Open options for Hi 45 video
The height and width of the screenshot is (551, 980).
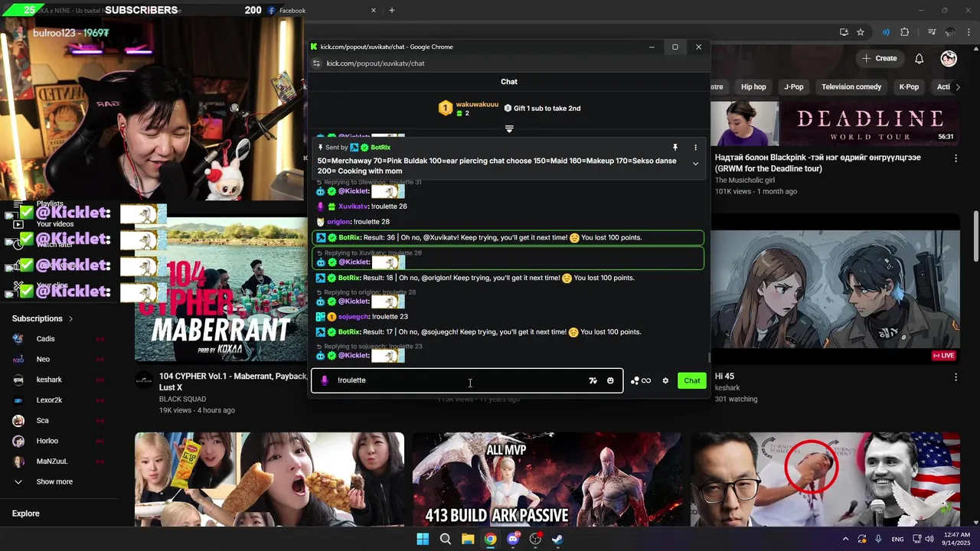955,377
